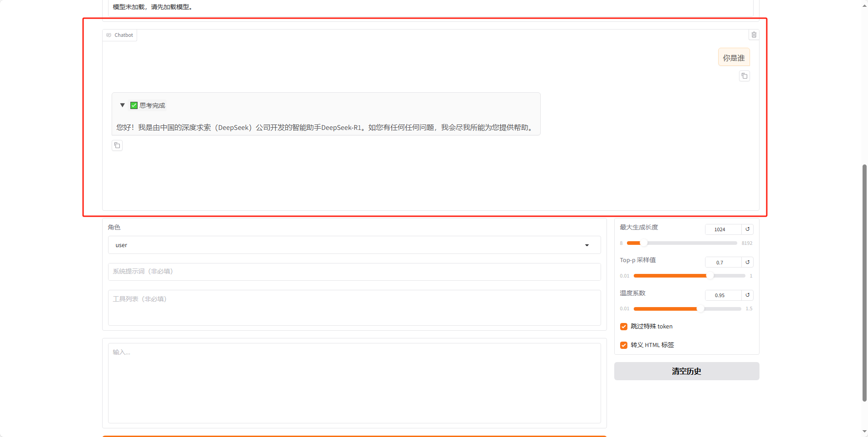868x437 pixels.
Task: Click the 思考完成 label
Action: tap(153, 105)
